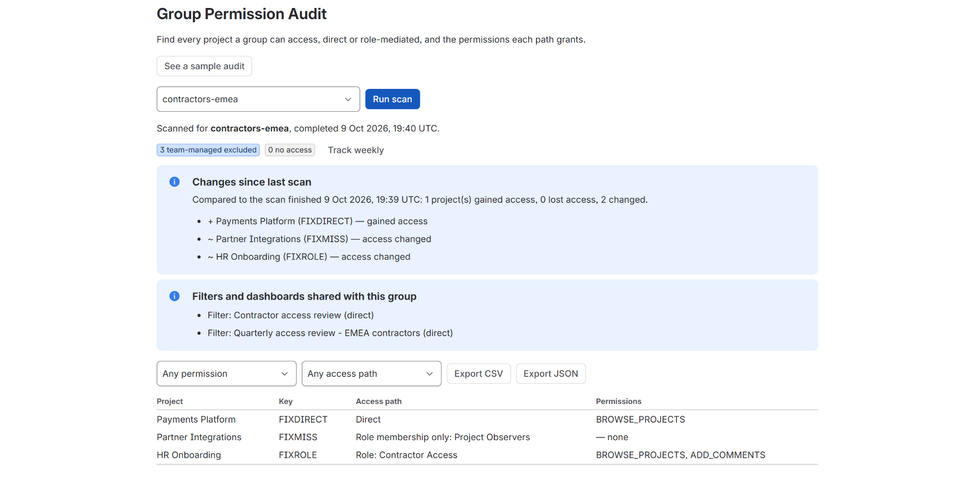This screenshot has width=980, height=479.
Task: Click Role: Contractor Access cell
Action: pyautogui.click(x=407, y=455)
